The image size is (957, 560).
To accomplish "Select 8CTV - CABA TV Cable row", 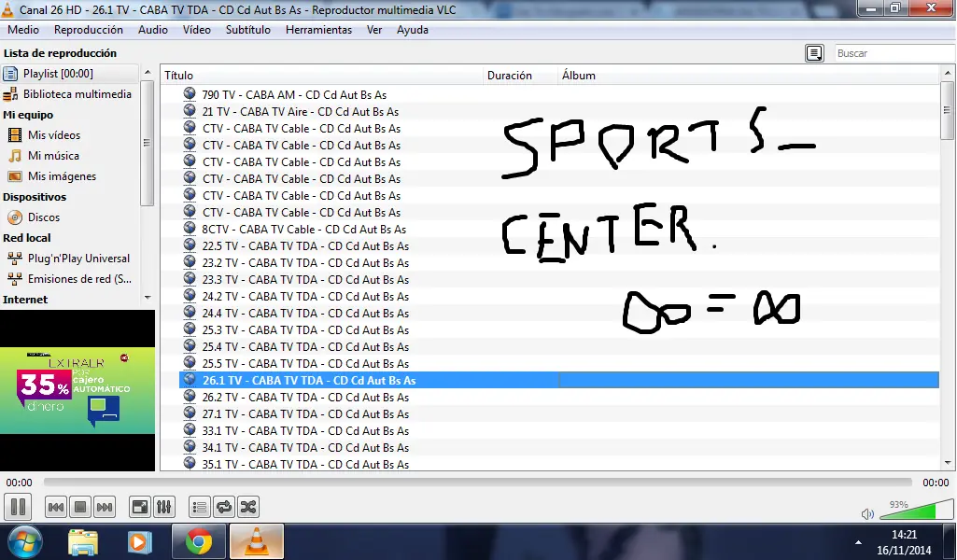I will coord(559,230).
